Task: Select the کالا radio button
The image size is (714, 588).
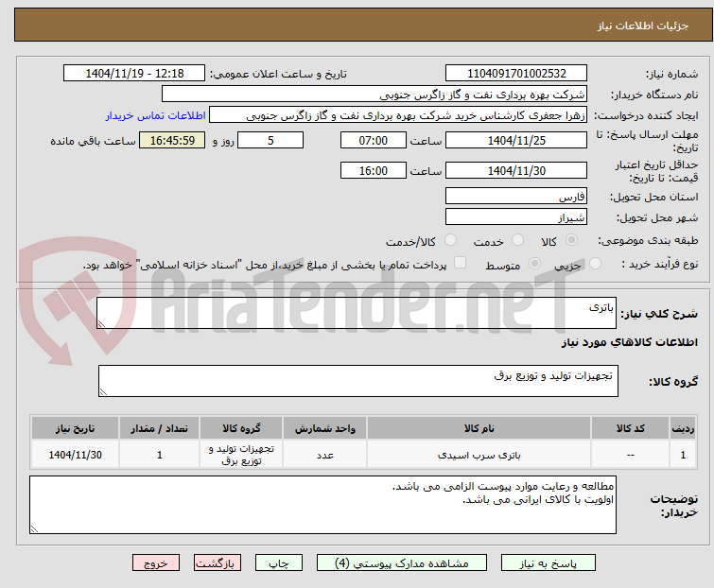Action: pos(571,240)
